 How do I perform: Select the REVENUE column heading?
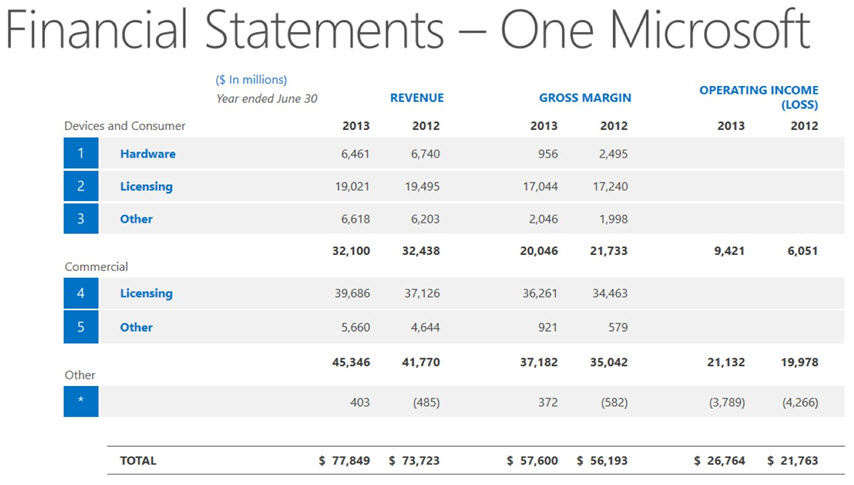point(417,98)
